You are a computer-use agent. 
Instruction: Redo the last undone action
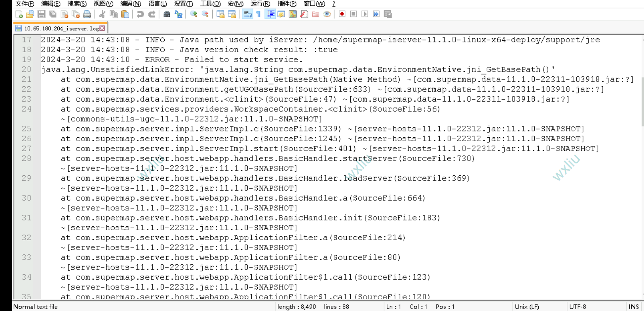pos(152,14)
